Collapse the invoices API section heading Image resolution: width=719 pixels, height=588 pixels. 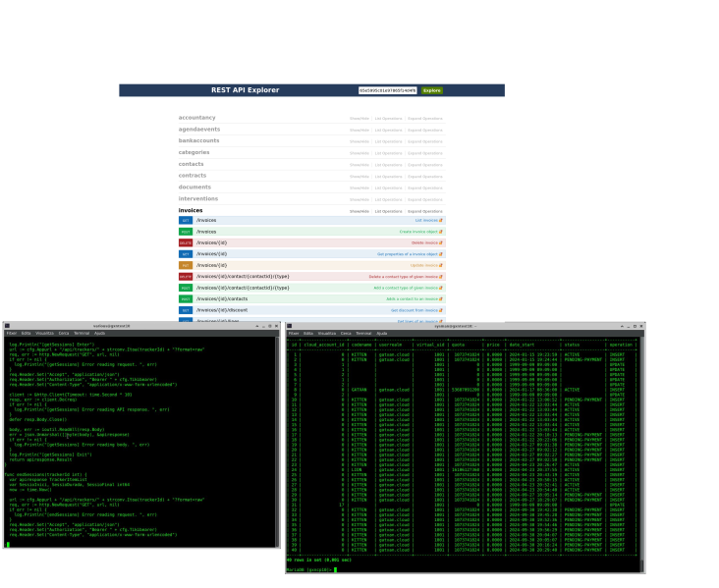pos(191,210)
